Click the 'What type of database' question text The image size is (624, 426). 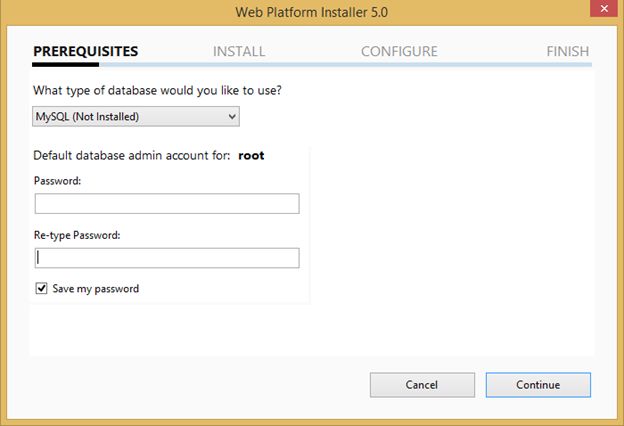pos(157,90)
